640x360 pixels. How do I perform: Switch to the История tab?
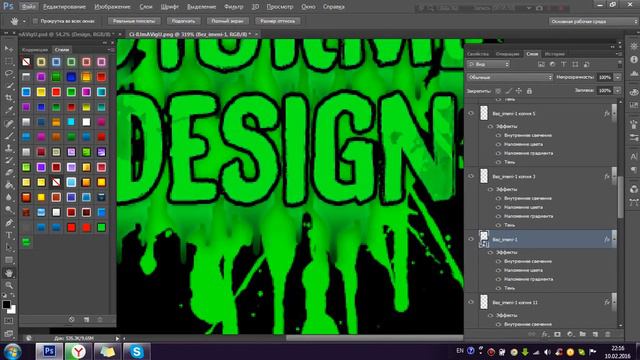(x=555, y=54)
